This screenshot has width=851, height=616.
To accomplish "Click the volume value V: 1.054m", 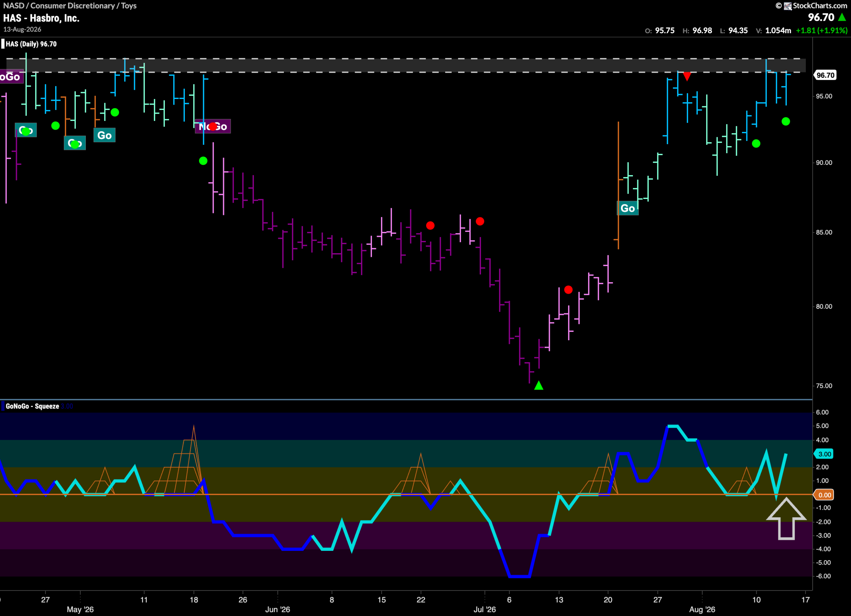I will [x=773, y=31].
